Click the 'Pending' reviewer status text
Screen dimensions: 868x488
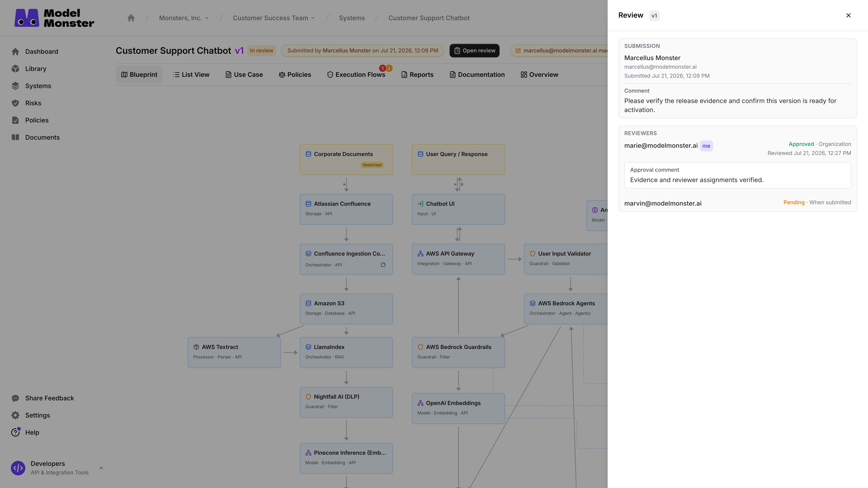(x=794, y=202)
